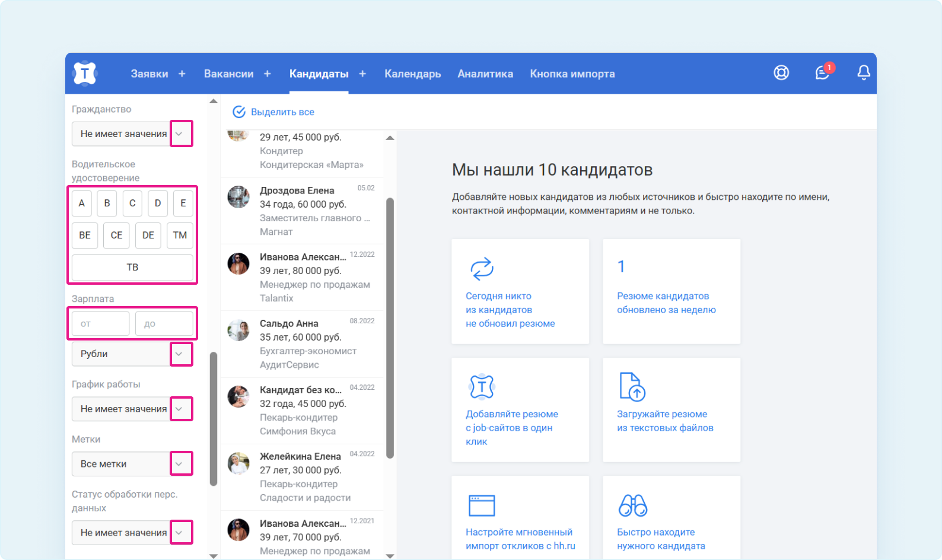Open chat messages with notification badge
942x560 pixels.
(822, 73)
